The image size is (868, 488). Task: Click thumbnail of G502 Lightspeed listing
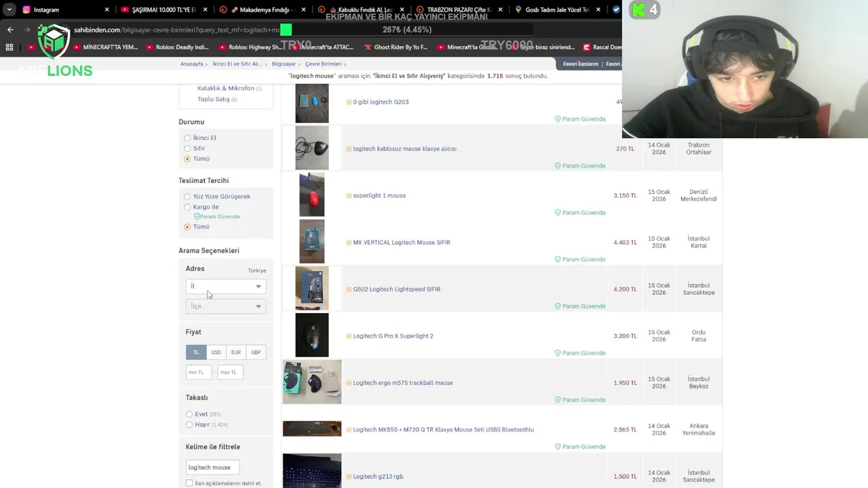click(x=312, y=289)
